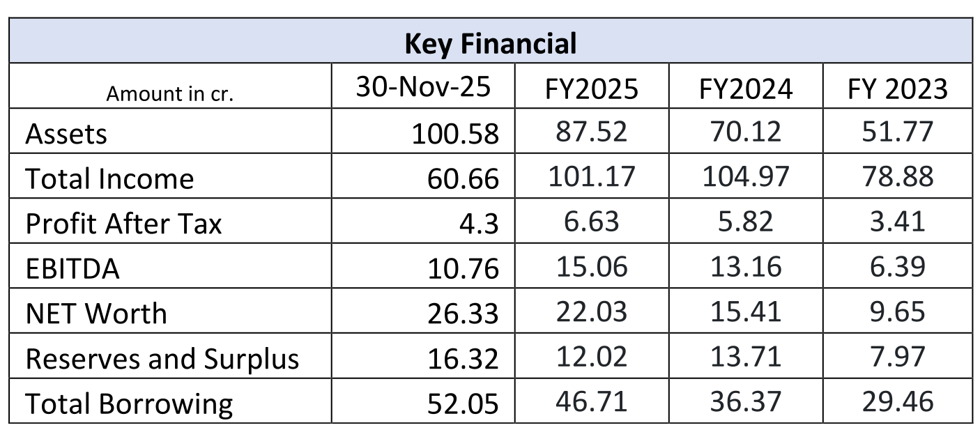Click the Total Income row label
The height and width of the screenshot is (439, 980).
pyautogui.click(x=109, y=179)
